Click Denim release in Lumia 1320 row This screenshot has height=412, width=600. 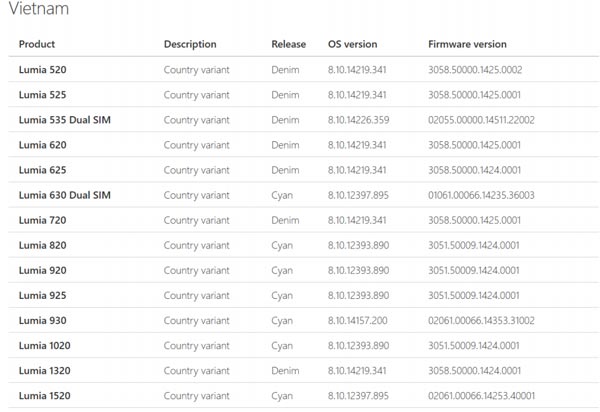[x=285, y=370]
